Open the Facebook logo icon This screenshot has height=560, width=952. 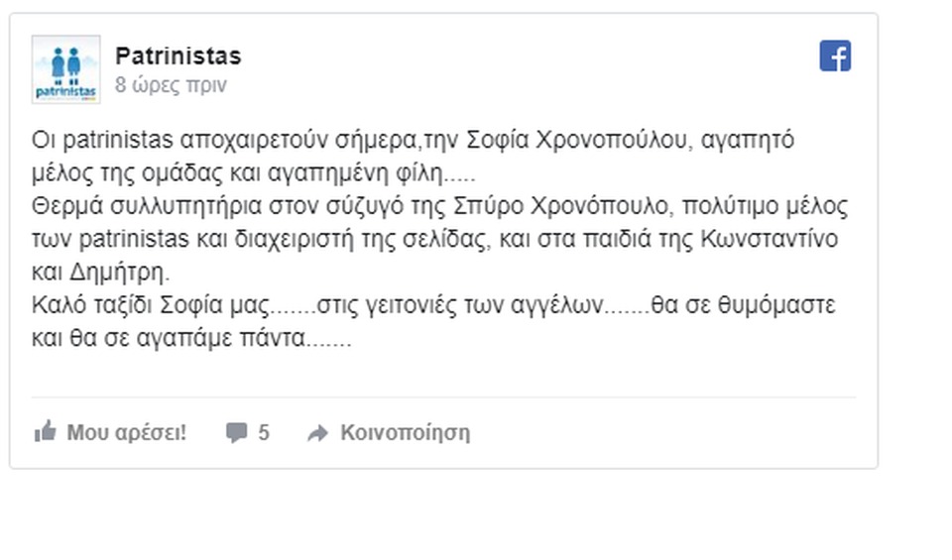(x=835, y=56)
